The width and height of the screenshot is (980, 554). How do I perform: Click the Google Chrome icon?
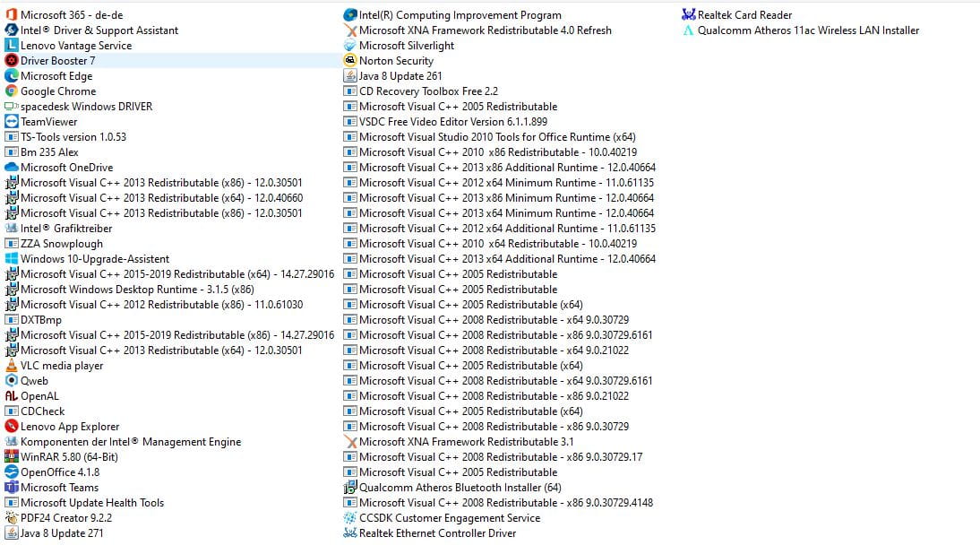coord(12,91)
